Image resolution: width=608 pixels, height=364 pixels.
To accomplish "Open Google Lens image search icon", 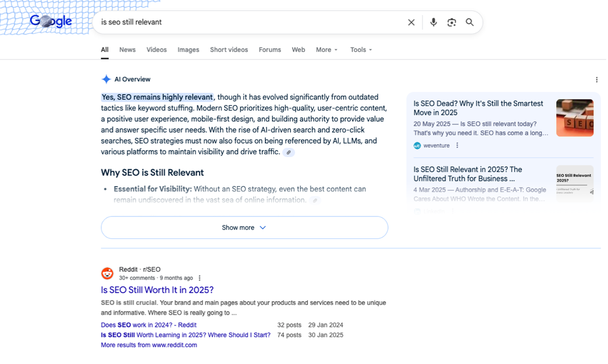I will [x=451, y=22].
